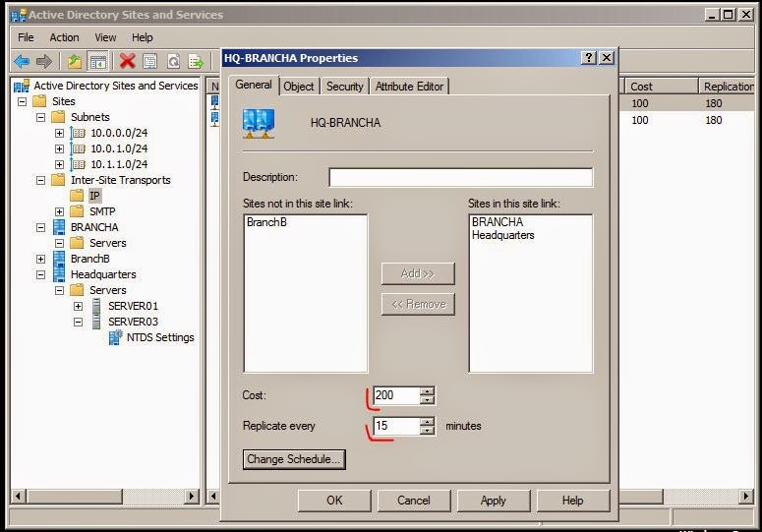Image resolution: width=762 pixels, height=532 pixels.
Task: Select the General tab
Action: coord(254,85)
